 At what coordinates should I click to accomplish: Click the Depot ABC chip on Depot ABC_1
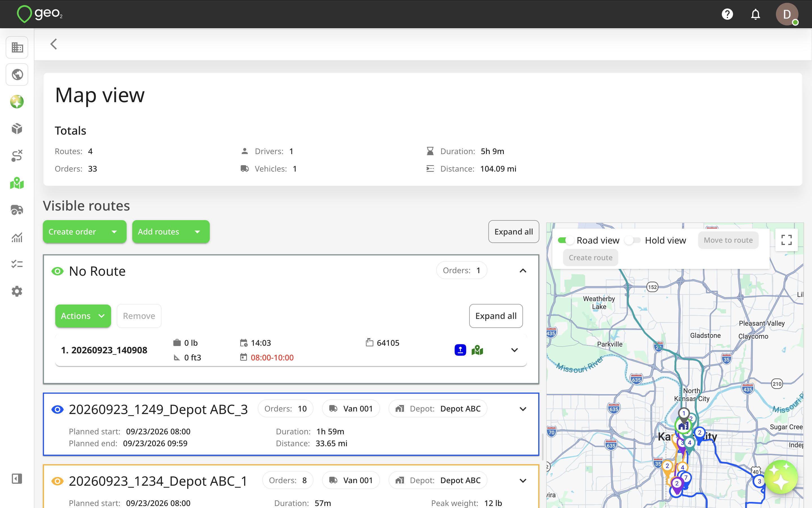pos(438,480)
